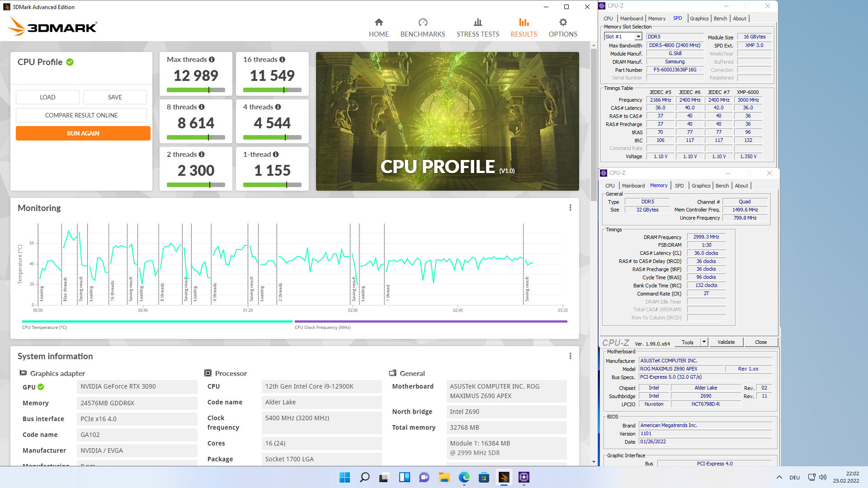Click Max threads score progress bar
The image size is (868, 488).
(196, 90)
